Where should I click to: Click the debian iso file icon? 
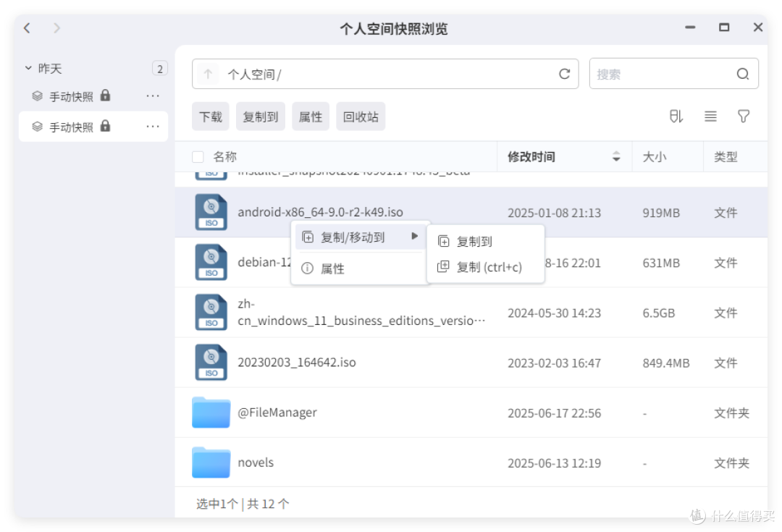[x=211, y=262]
